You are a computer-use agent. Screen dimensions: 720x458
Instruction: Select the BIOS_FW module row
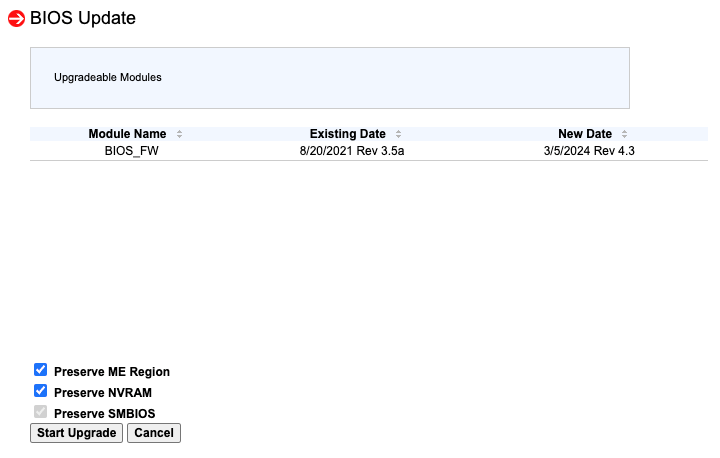pyautogui.click(x=131, y=151)
